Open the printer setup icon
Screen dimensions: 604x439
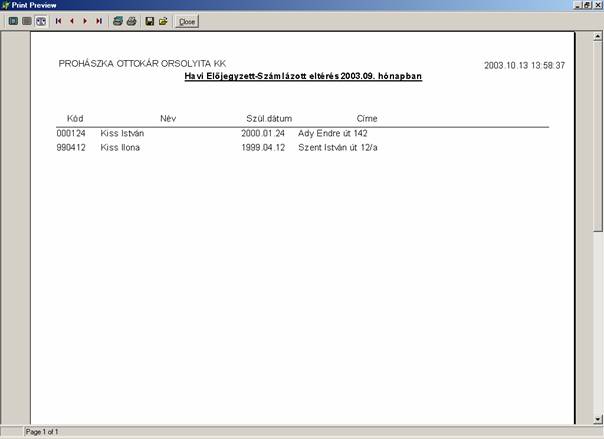(x=117, y=21)
